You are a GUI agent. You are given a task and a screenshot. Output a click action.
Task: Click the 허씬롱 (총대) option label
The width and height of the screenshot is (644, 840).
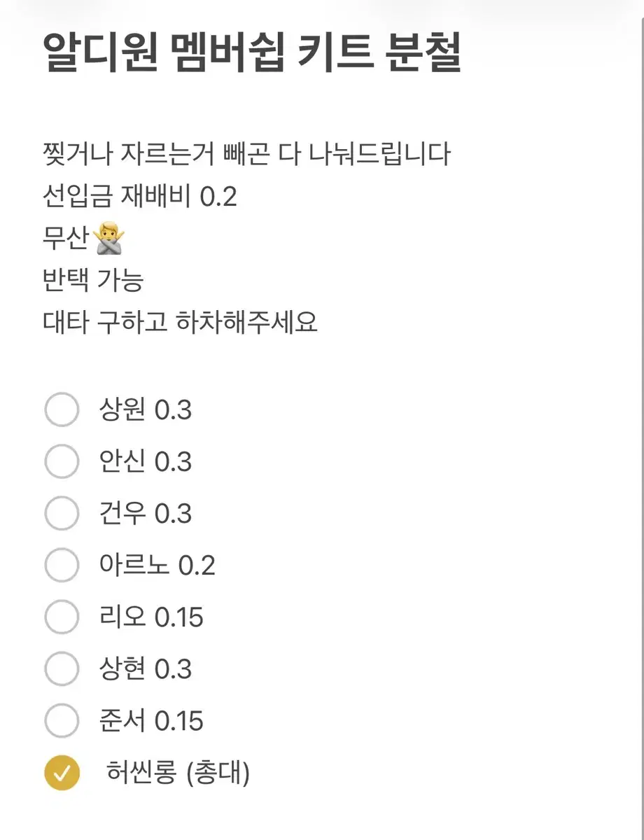(x=178, y=773)
